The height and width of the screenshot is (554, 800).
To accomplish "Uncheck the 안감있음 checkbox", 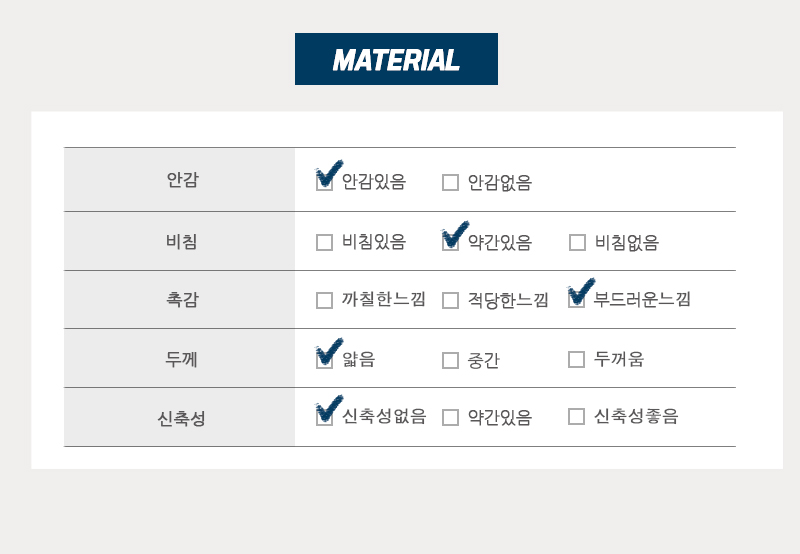I will [x=324, y=182].
